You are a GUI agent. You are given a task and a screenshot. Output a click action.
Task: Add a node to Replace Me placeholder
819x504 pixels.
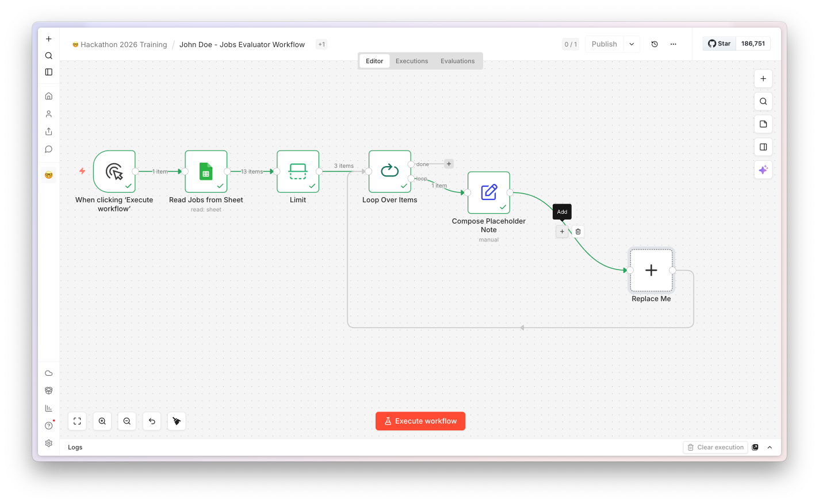pyautogui.click(x=651, y=270)
